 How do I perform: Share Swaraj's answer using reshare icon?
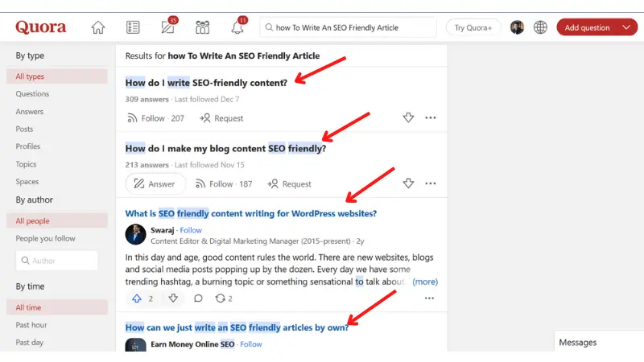tap(220, 298)
